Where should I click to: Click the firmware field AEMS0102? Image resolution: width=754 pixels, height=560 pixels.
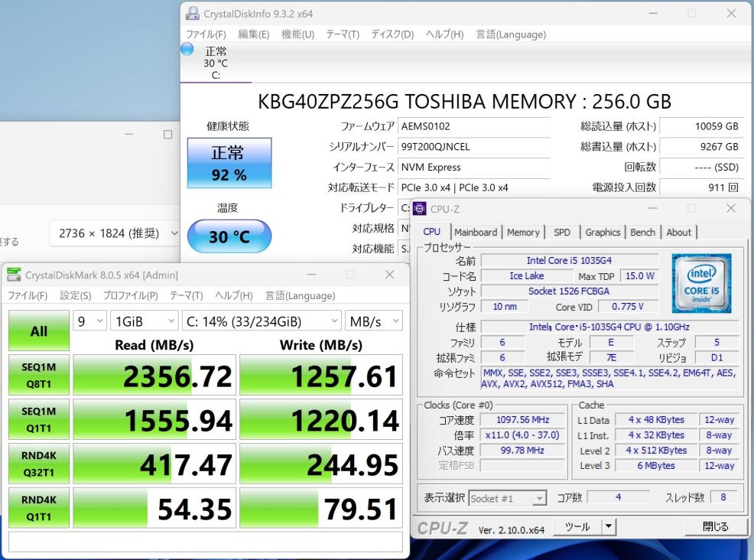(x=473, y=126)
